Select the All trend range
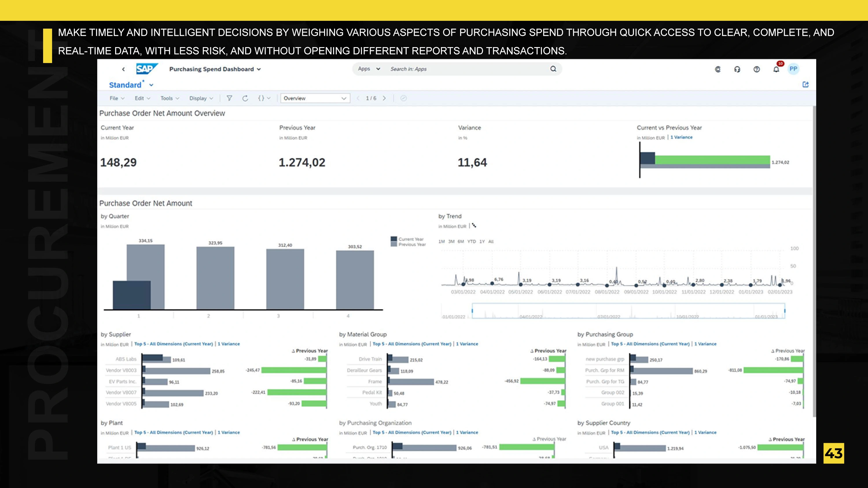868x488 pixels. 491,241
